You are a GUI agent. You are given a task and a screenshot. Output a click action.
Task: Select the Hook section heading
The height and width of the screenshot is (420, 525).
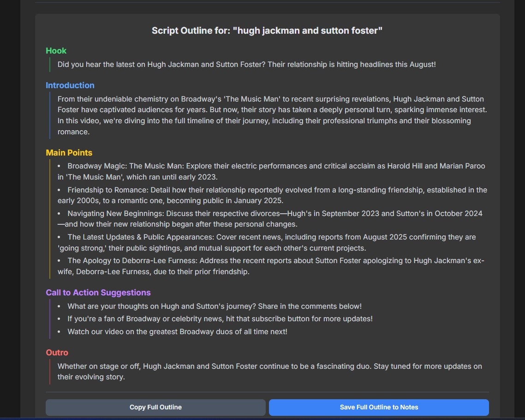coord(56,51)
